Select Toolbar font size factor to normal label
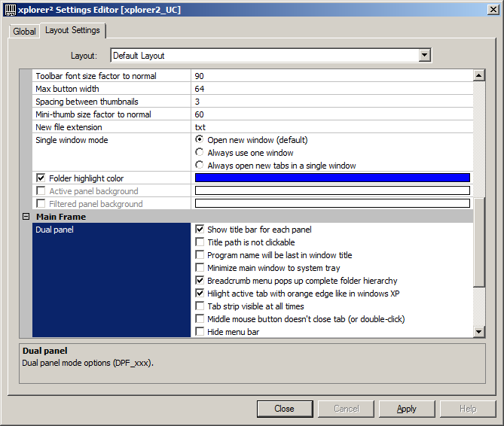The height and width of the screenshot is (426, 504). [96, 76]
